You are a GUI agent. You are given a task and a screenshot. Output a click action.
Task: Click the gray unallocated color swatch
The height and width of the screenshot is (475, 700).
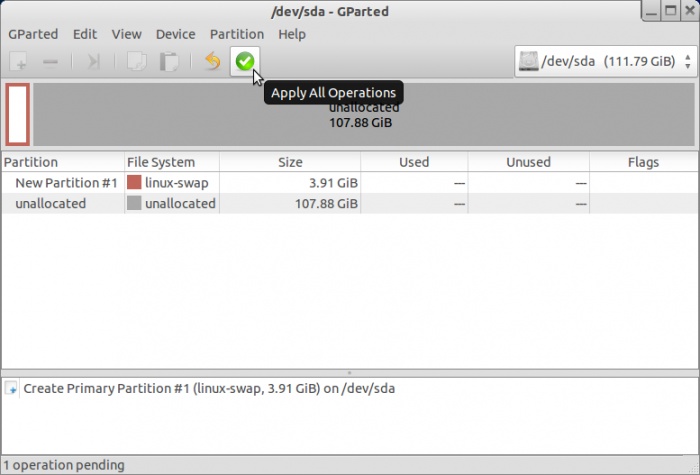pyautogui.click(x=134, y=203)
